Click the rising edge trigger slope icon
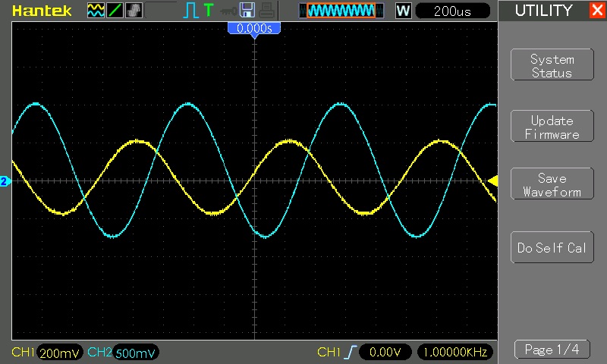The image size is (607, 364). (x=350, y=352)
